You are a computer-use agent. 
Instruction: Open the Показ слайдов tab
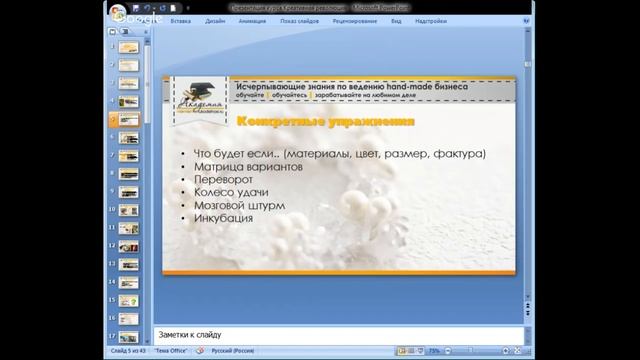pyautogui.click(x=299, y=21)
